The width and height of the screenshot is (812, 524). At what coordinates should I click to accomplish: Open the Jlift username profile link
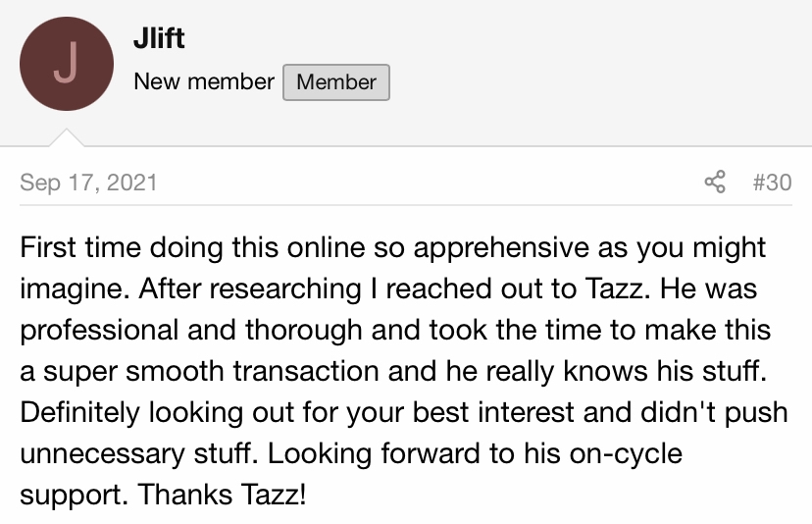pos(159,38)
